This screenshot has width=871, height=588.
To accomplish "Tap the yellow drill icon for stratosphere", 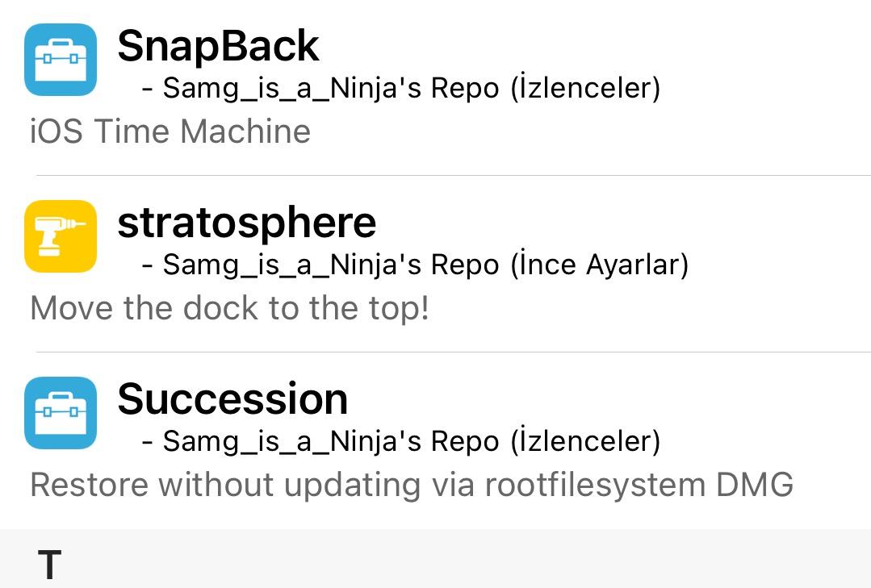I will point(61,236).
